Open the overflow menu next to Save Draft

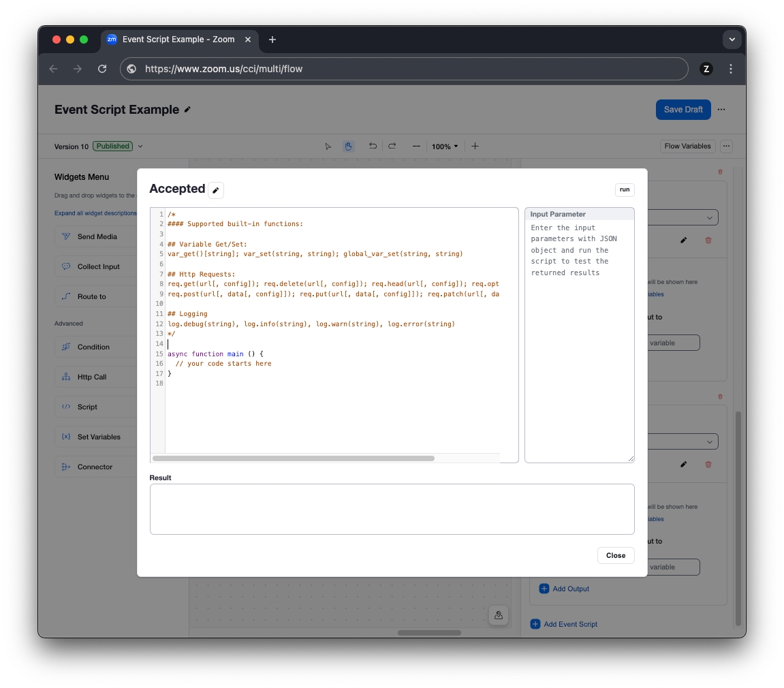tap(722, 109)
